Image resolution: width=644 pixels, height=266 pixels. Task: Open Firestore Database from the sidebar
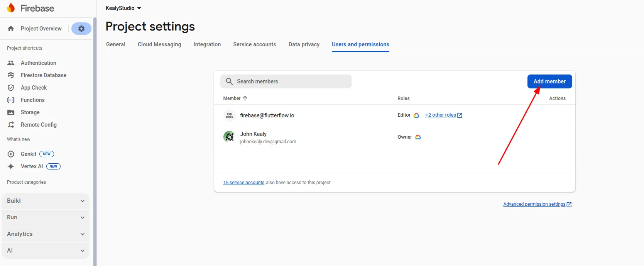[x=44, y=75]
